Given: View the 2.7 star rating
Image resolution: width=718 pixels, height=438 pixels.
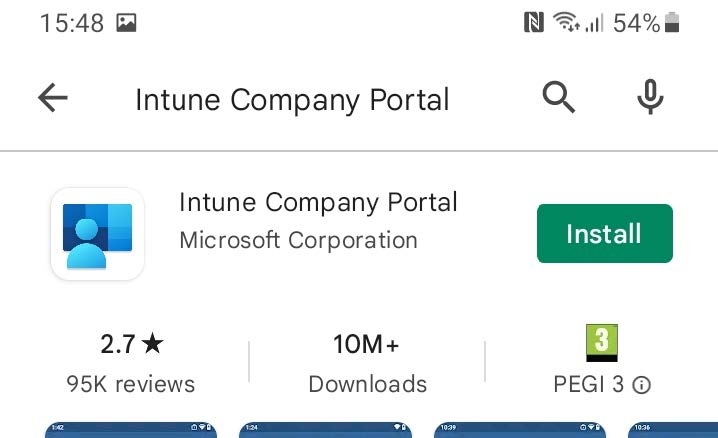Looking at the screenshot, I should tap(132, 344).
